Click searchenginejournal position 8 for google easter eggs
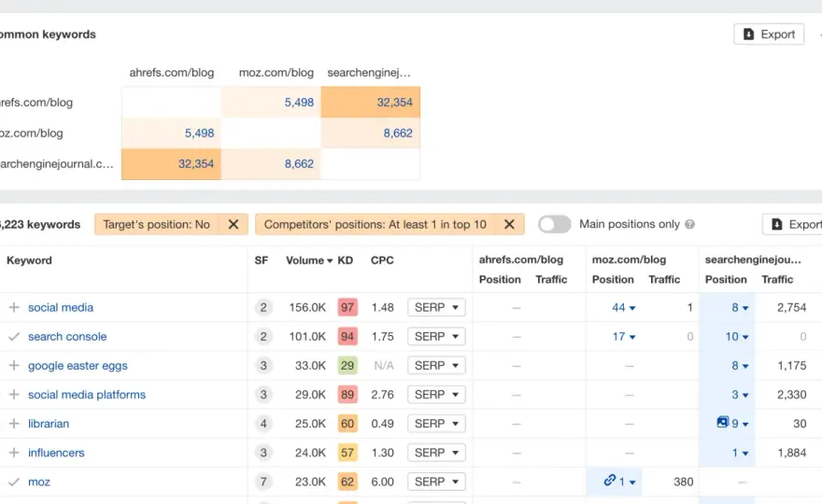 740,366
